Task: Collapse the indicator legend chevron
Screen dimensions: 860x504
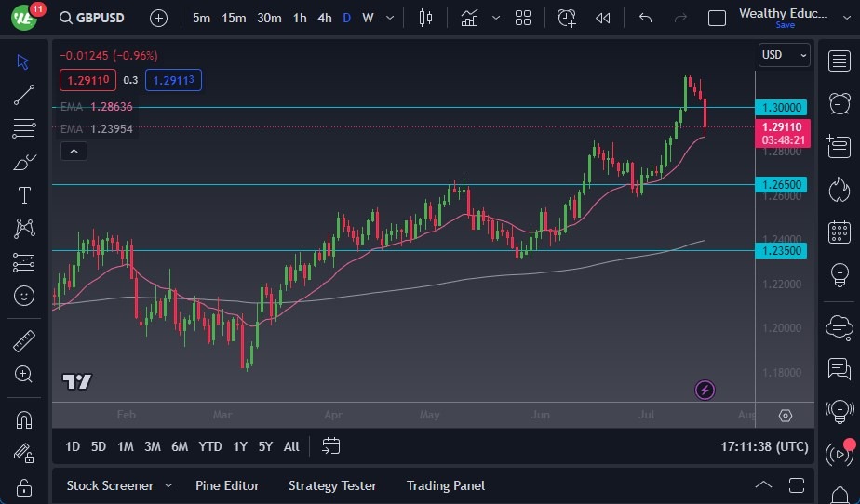Action: (74, 151)
